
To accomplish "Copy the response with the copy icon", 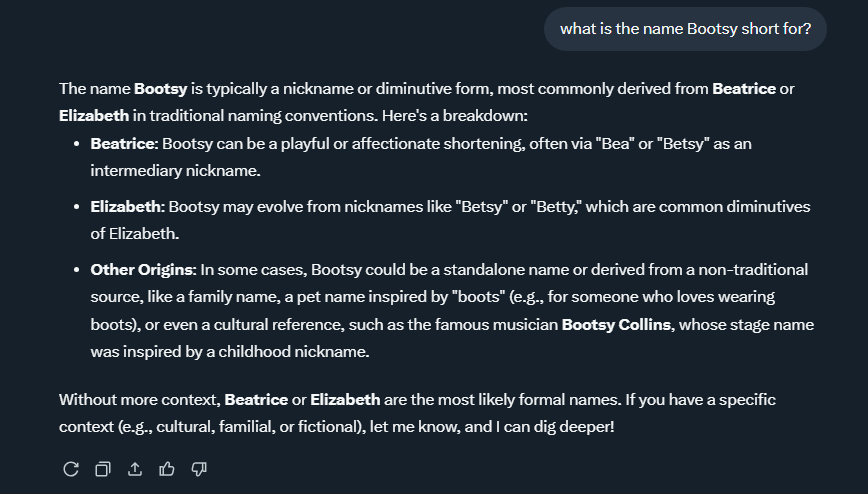I will (102, 469).
